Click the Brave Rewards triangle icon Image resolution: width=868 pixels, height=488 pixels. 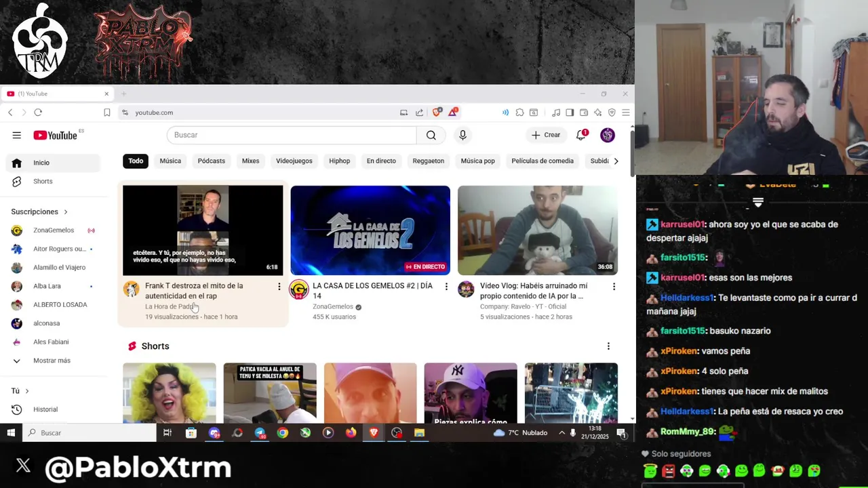click(x=452, y=113)
